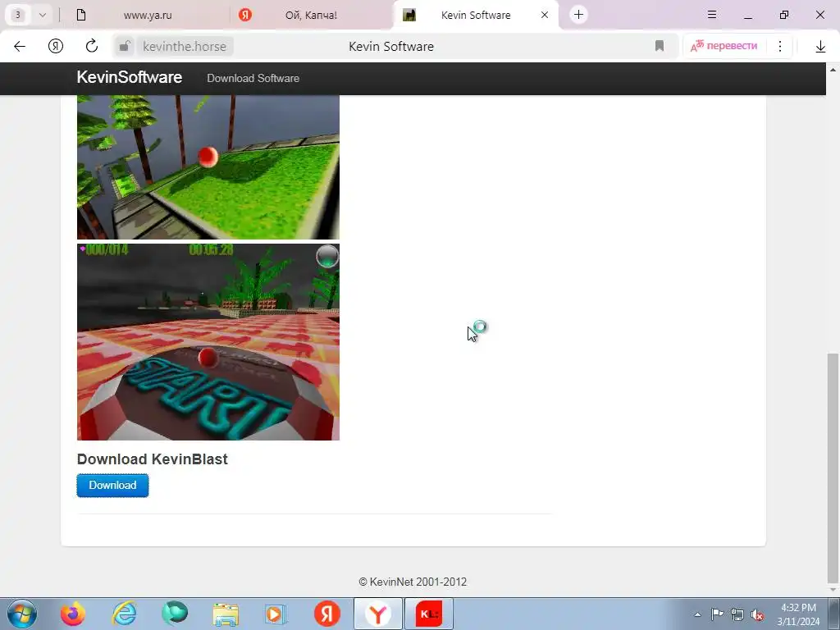Click the Yandex favicon on the Капча tab

pos(244,15)
